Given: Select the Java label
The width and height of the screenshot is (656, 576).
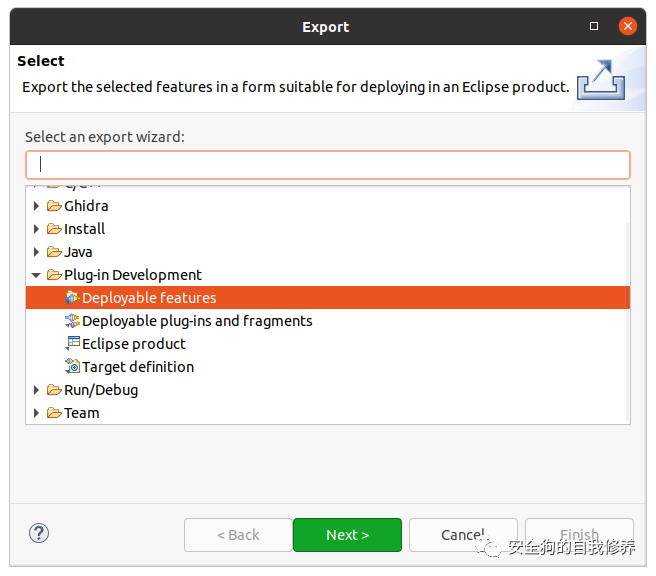Looking at the screenshot, I should pos(78,252).
